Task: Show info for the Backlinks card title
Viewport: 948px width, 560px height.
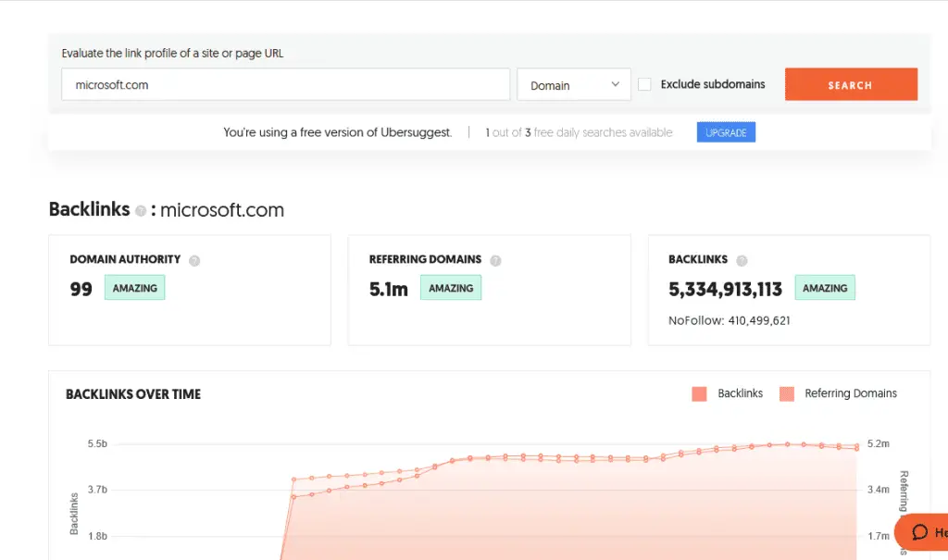Action: click(742, 261)
